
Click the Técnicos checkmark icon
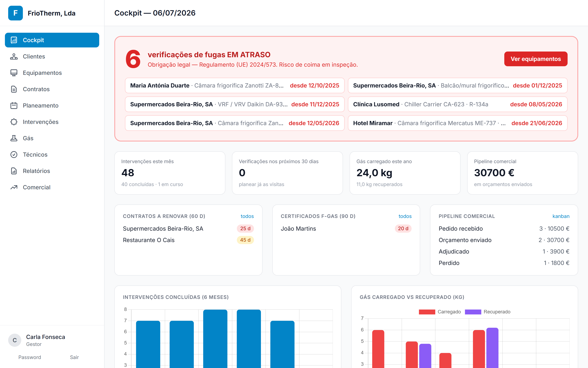[14, 154]
